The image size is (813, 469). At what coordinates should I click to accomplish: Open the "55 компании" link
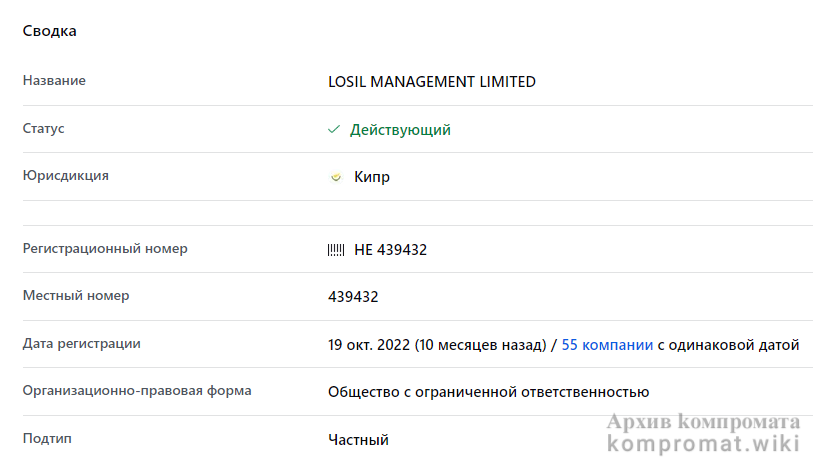point(607,345)
